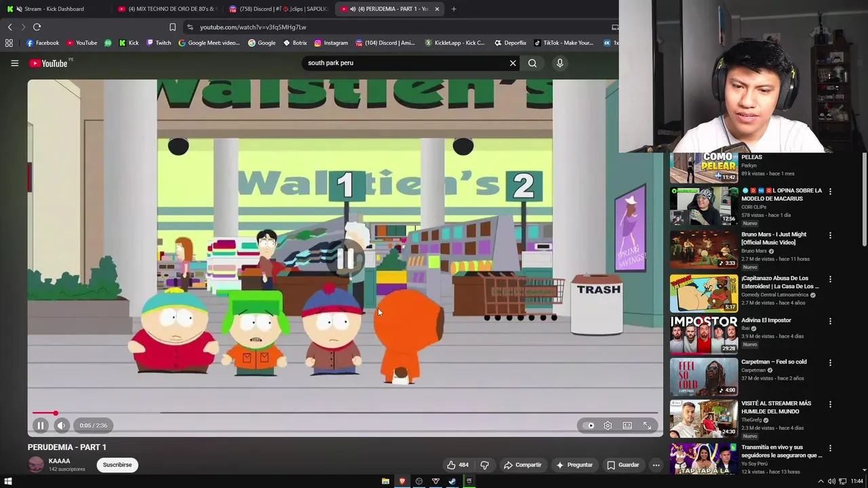Open the Instagram bookmark
868x488 pixels.
331,43
